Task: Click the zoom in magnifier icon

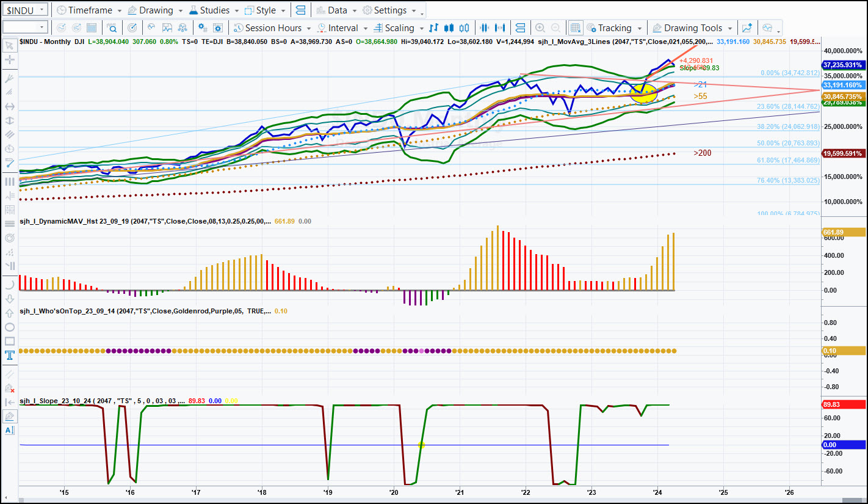Action: point(540,27)
